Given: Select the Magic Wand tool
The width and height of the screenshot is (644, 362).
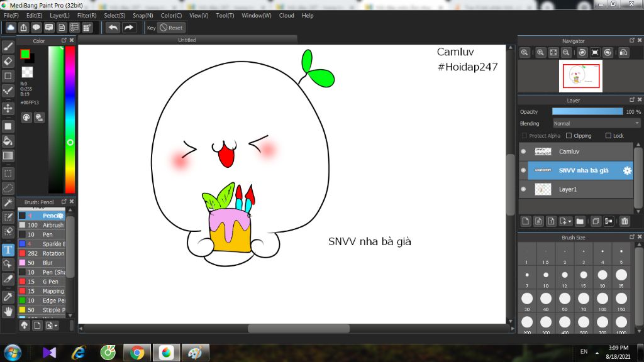Looking at the screenshot, I should point(8,203).
